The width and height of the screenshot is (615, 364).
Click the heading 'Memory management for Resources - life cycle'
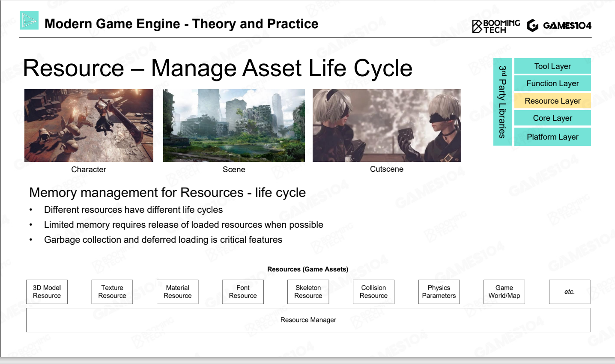click(167, 193)
